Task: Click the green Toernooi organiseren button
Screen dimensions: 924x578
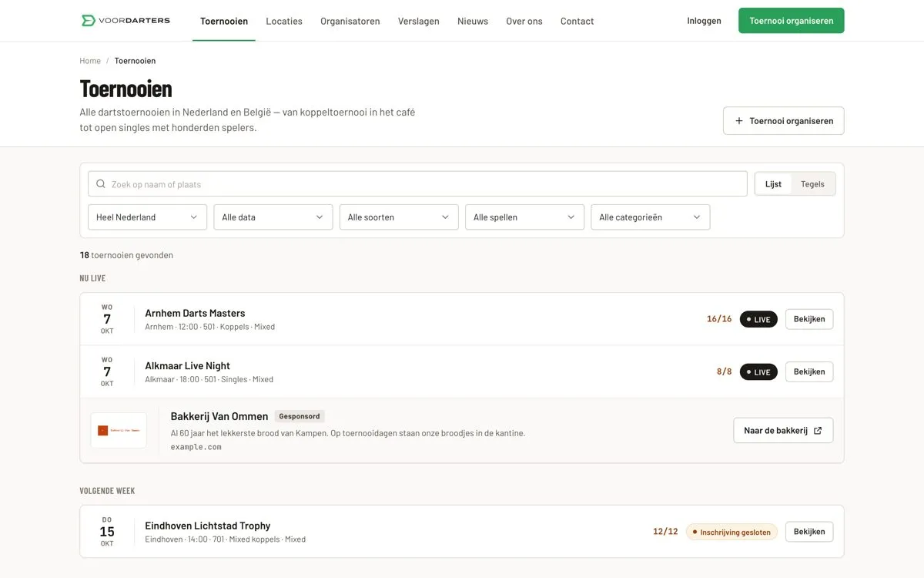Action: 791,21
